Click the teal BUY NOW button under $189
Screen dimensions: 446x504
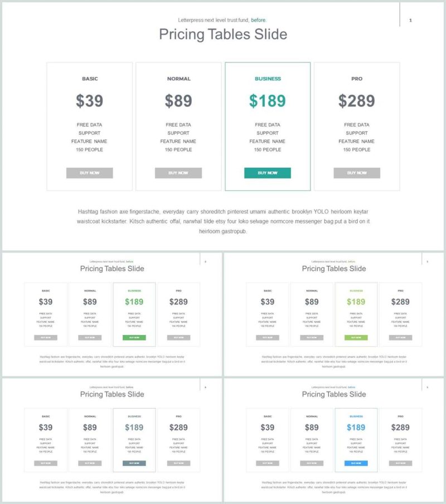click(x=268, y=173)
